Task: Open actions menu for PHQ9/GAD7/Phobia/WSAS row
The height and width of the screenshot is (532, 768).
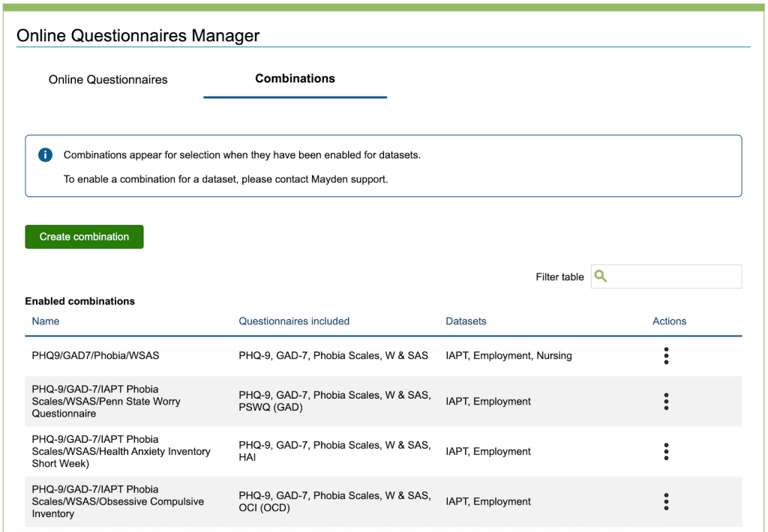Action: coord(666,356)
